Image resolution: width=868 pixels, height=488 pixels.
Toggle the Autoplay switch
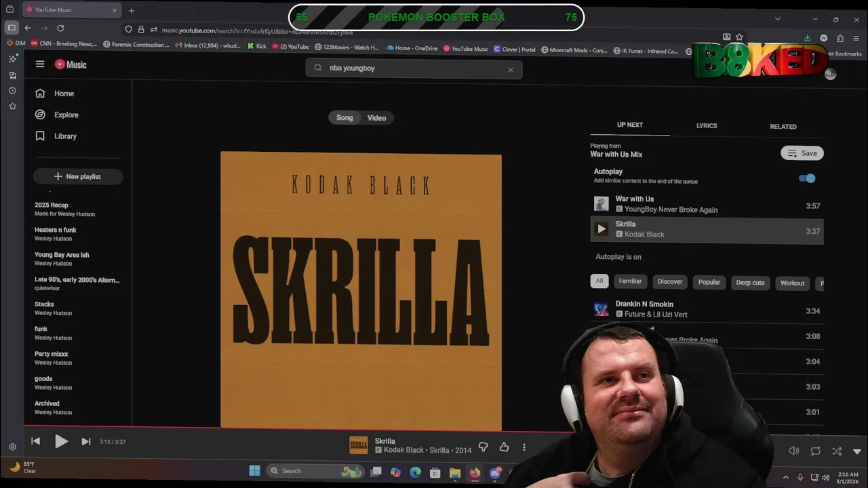point(807,178)
